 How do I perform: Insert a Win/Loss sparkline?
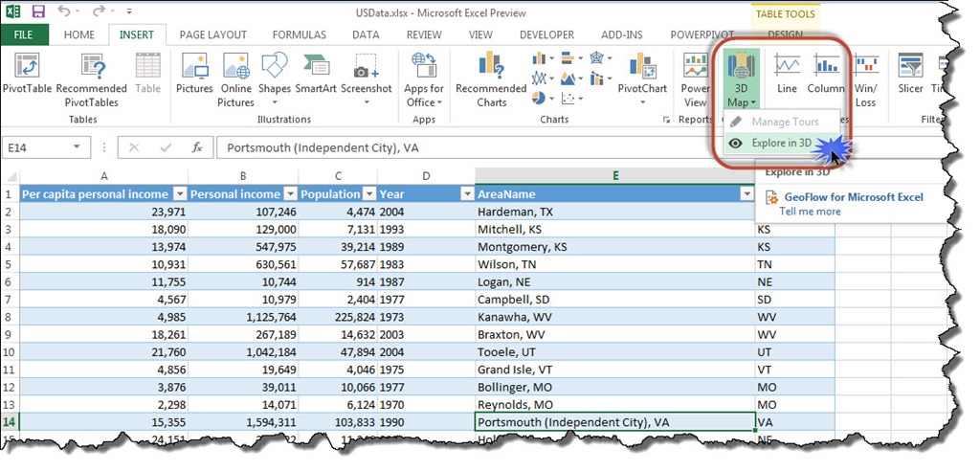click(x=865, y=80)
